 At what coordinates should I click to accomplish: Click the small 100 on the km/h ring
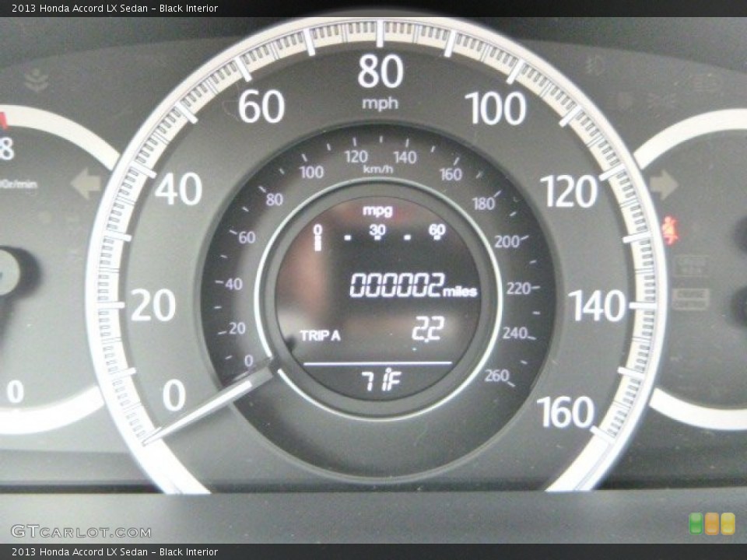311,172
